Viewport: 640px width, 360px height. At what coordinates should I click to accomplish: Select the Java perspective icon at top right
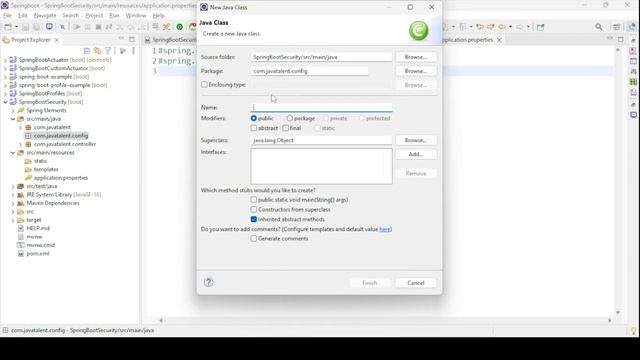[632, 27]
